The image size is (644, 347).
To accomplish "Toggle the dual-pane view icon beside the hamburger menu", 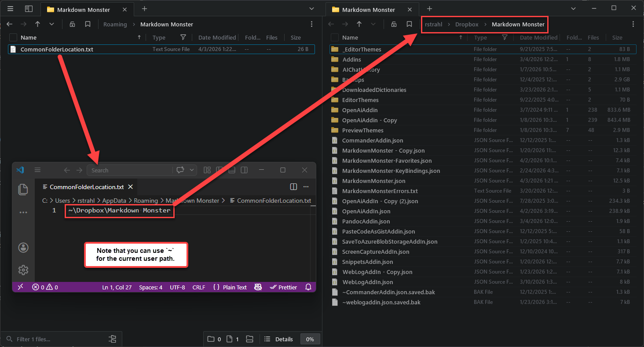I will click(x=29, y=8).
